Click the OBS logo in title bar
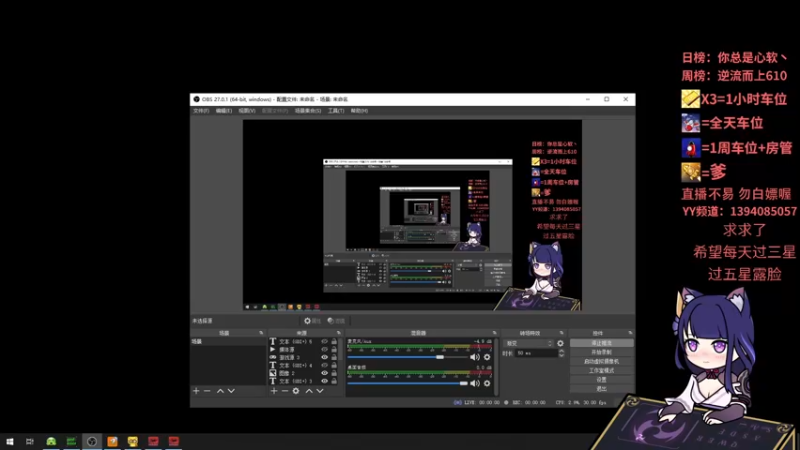800x450 pixels. pos(196,99)
